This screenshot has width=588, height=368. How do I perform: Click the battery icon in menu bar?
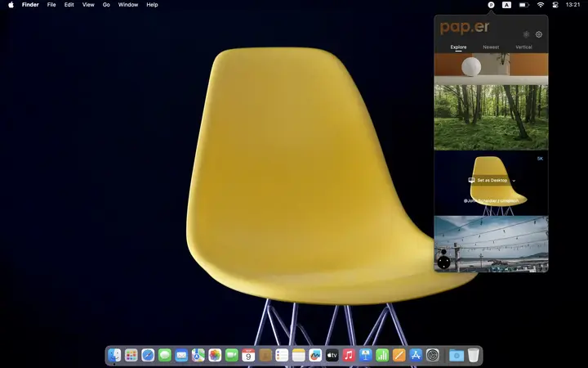click(x=523, y=5)
